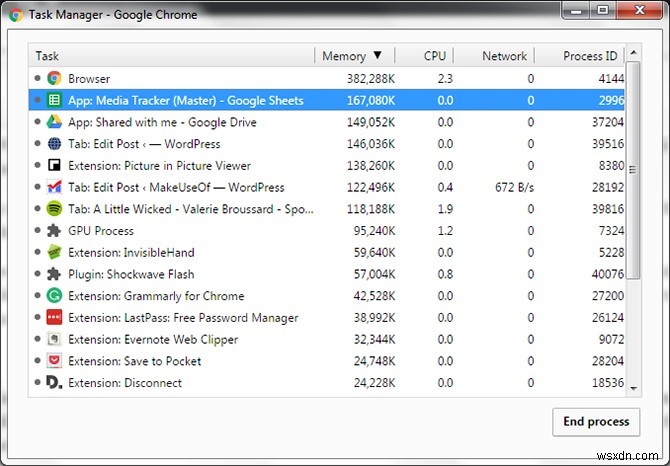Select Plugin: Shockwave Flash row

pyautogui.click(x=326, y=274)
